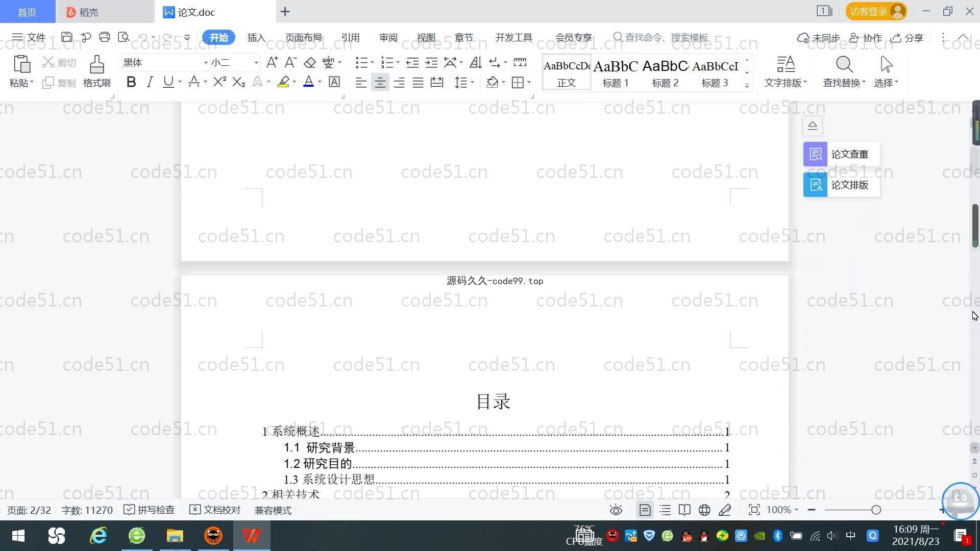
Task: Apply superscript formatting
Action: tap(220, 82)
